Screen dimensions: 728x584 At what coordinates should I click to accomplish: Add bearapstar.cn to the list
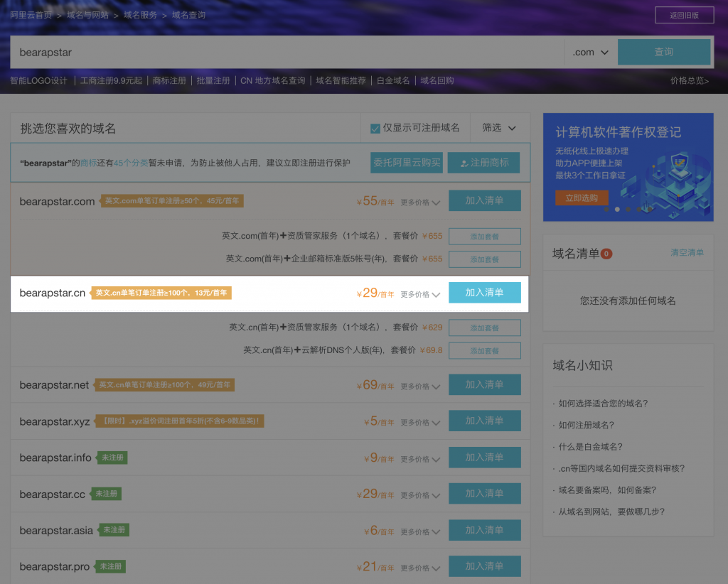[484, 293]
